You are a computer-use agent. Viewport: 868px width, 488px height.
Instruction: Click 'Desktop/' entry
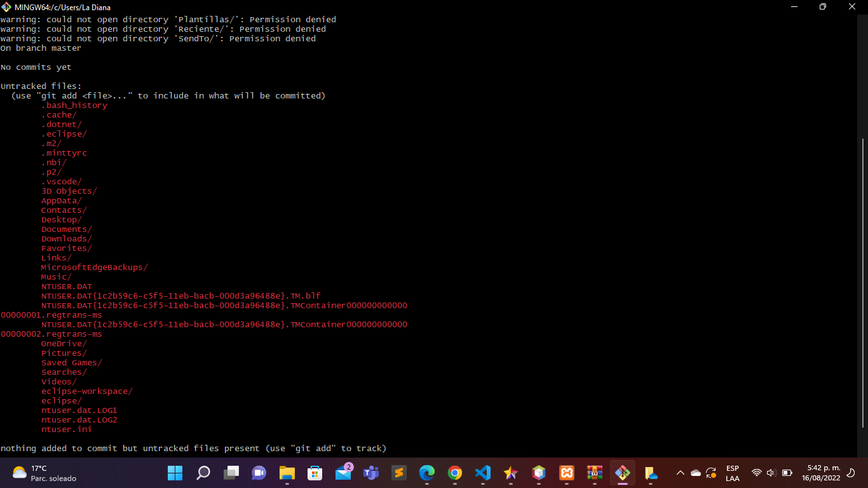(x=62, y=220)
